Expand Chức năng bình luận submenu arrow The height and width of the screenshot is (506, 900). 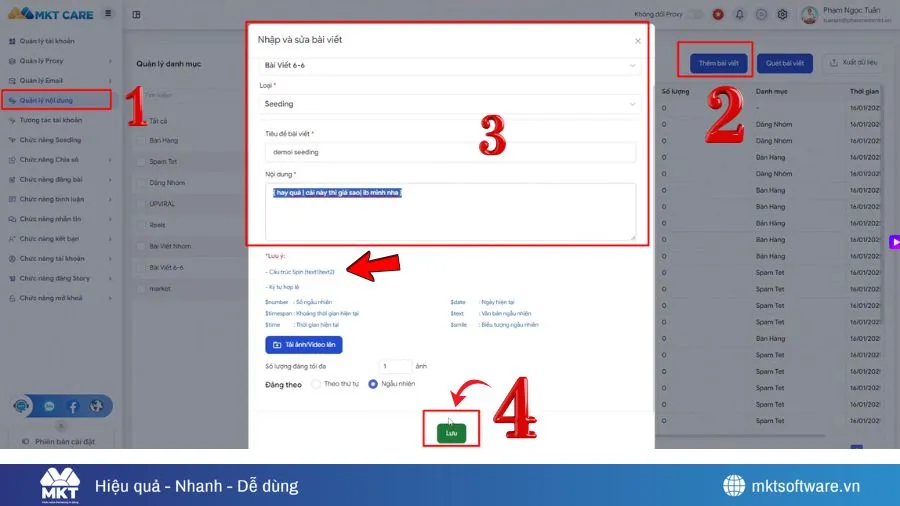coord(110,200)
